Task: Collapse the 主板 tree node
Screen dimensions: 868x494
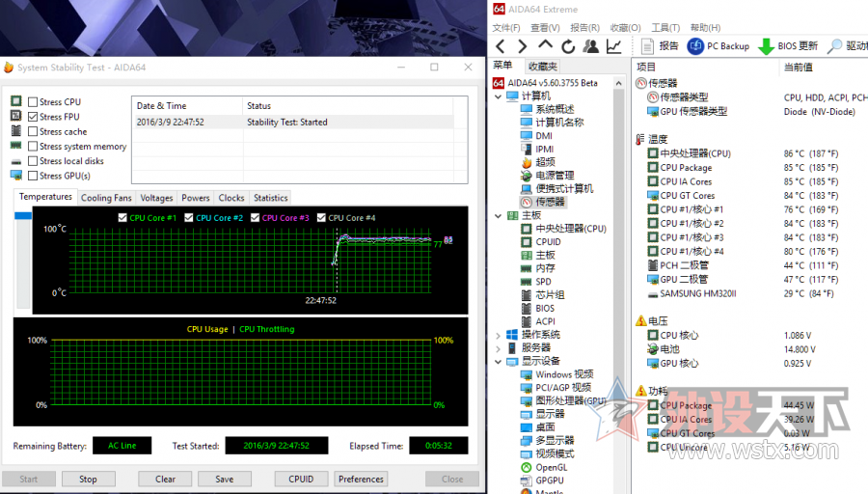Action: [499, 215]
